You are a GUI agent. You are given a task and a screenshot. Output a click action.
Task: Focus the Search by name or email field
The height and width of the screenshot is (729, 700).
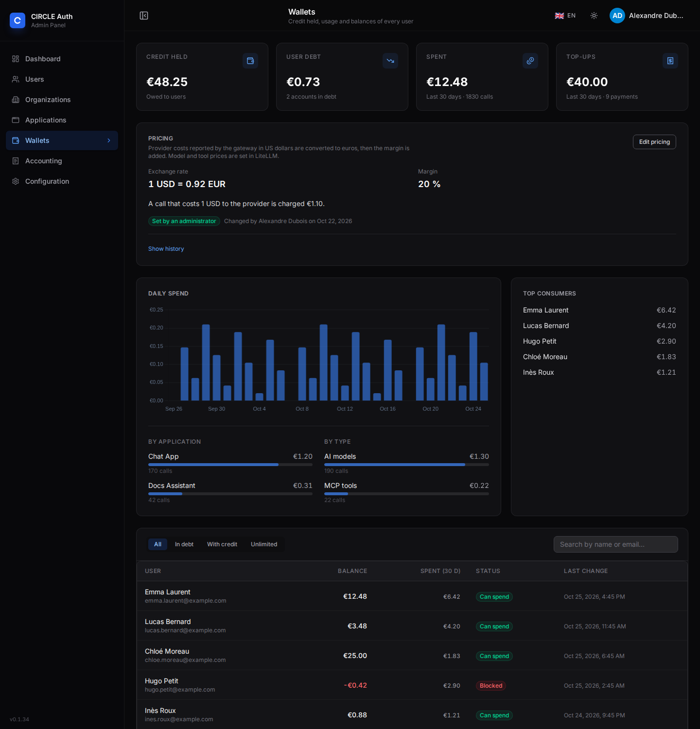click(x=616, y=544)
